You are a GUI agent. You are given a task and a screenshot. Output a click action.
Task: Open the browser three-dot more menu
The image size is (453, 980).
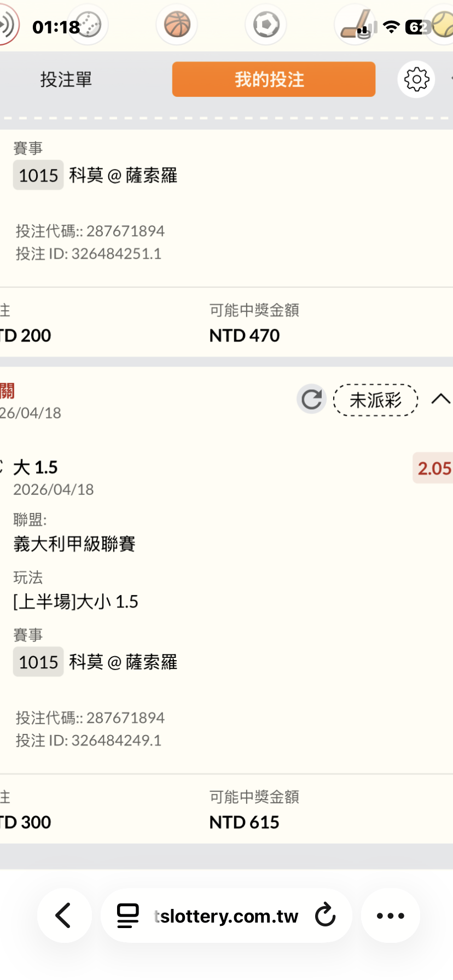[x=390, y=915]
